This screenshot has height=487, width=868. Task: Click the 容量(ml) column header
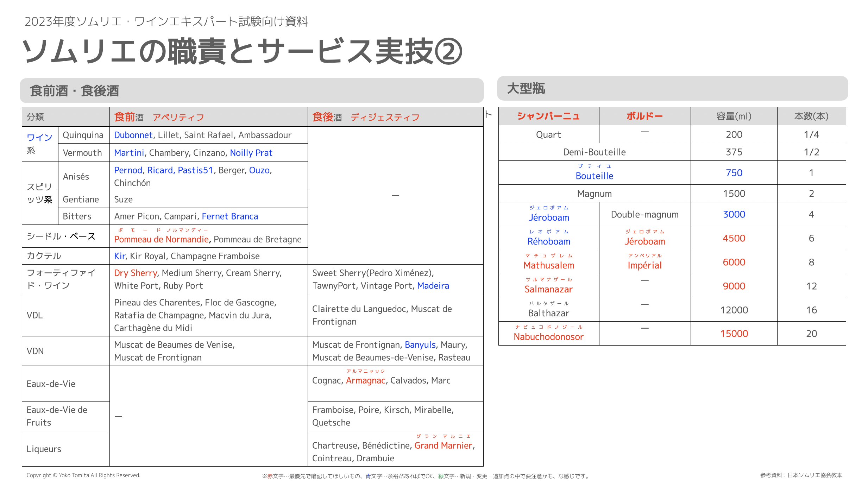point(734,116)
